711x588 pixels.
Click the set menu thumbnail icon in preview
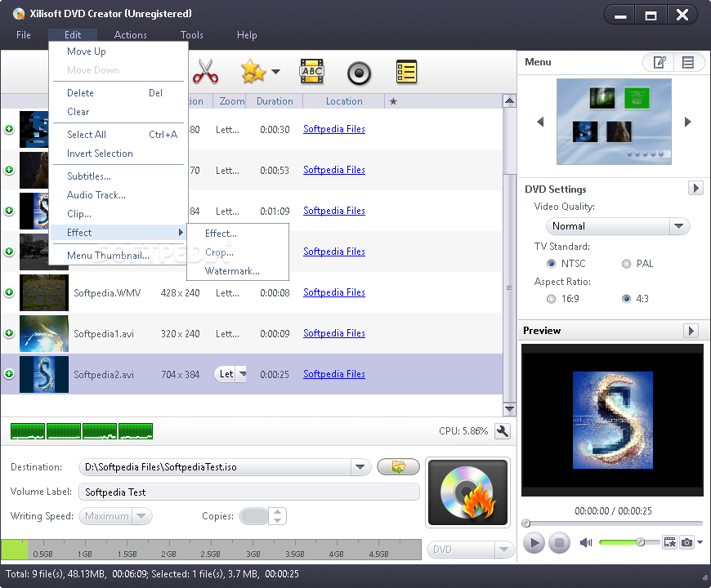[670, 542]
